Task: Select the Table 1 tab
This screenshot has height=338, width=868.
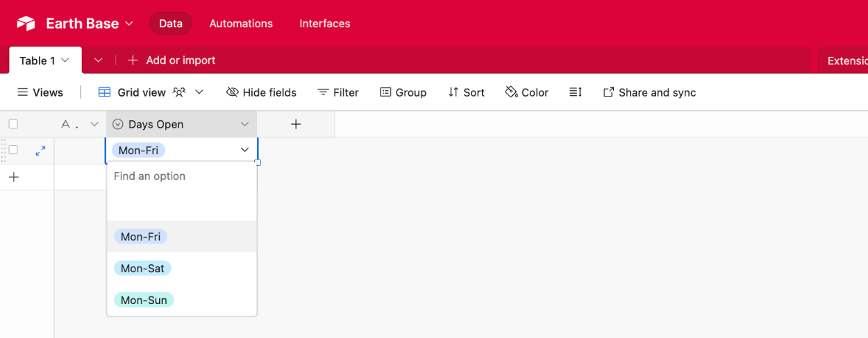Action: 45,60
